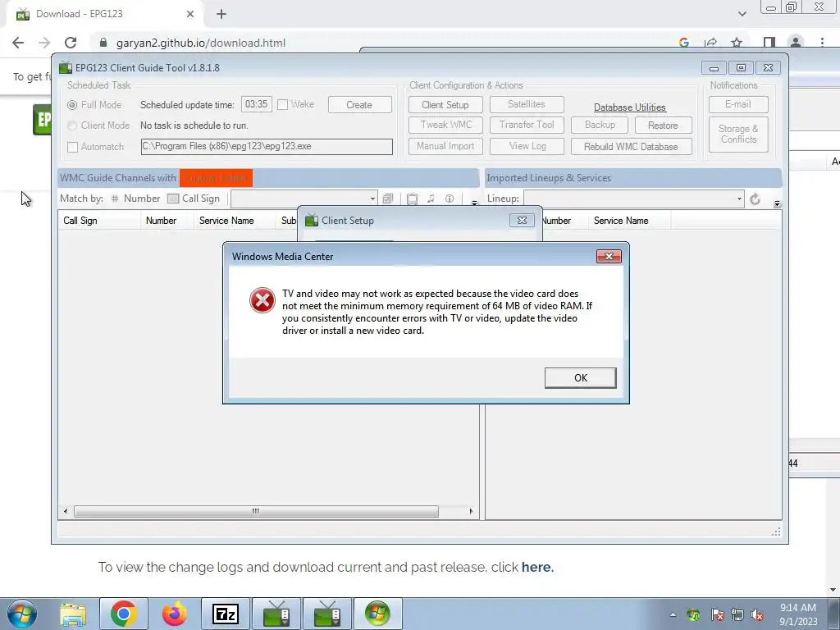
Task: Click the horizontal scrollbar of the channel list
Action: (256, 511)
